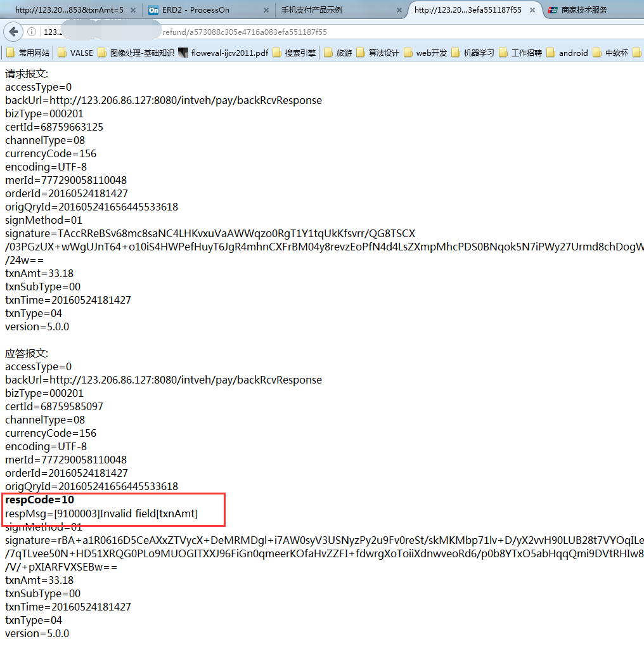Image resolution: width=644 pixels, height=646 pixels.
Task: Open the 搜索引擎 bookmark folder
Action: [x=294, y=53]
